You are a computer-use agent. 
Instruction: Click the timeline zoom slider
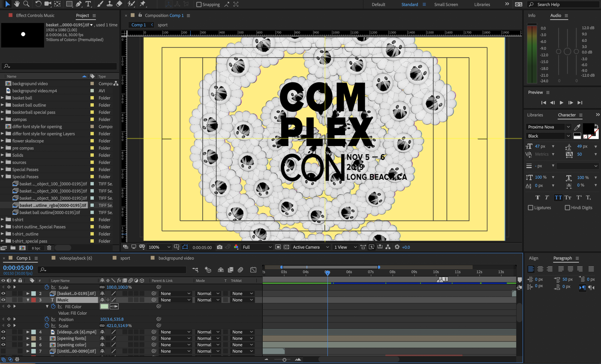[x=284, y=360]
